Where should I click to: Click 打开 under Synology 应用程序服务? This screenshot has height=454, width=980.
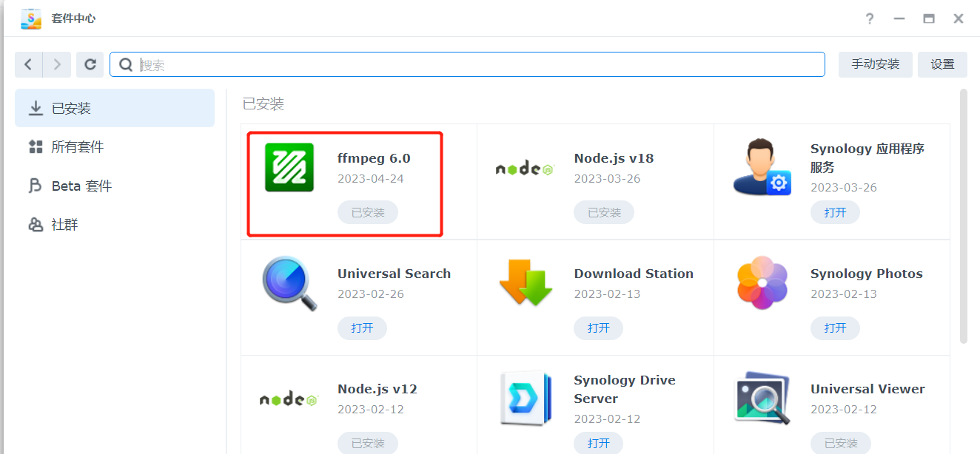click(835, 212)
